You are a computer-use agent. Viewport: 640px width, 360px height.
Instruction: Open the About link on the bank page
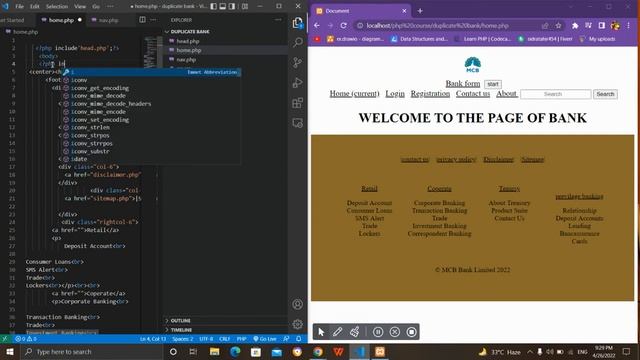[507, 94]
